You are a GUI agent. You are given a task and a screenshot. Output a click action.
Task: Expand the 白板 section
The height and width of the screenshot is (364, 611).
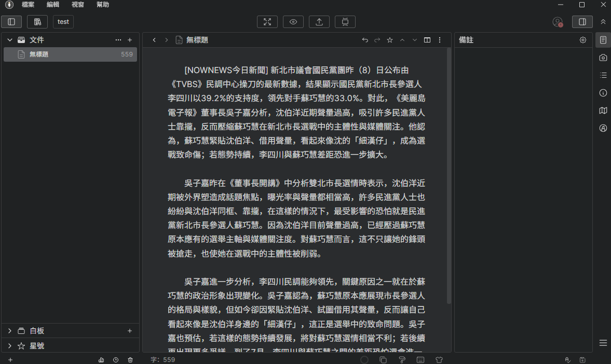pos(10,330)
